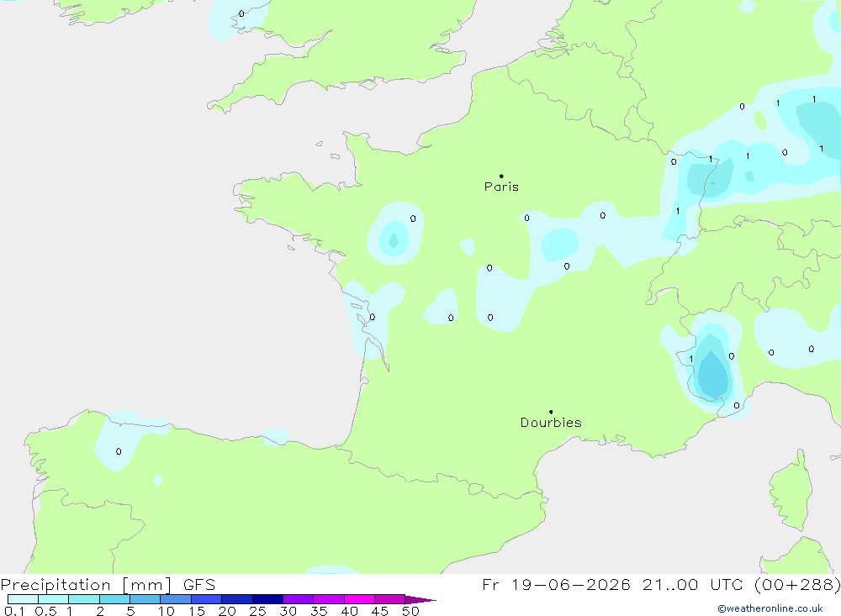This screenshot has height=616, width=841.
Task: Click the 30 legend scale value
Action: pos(288,611)
